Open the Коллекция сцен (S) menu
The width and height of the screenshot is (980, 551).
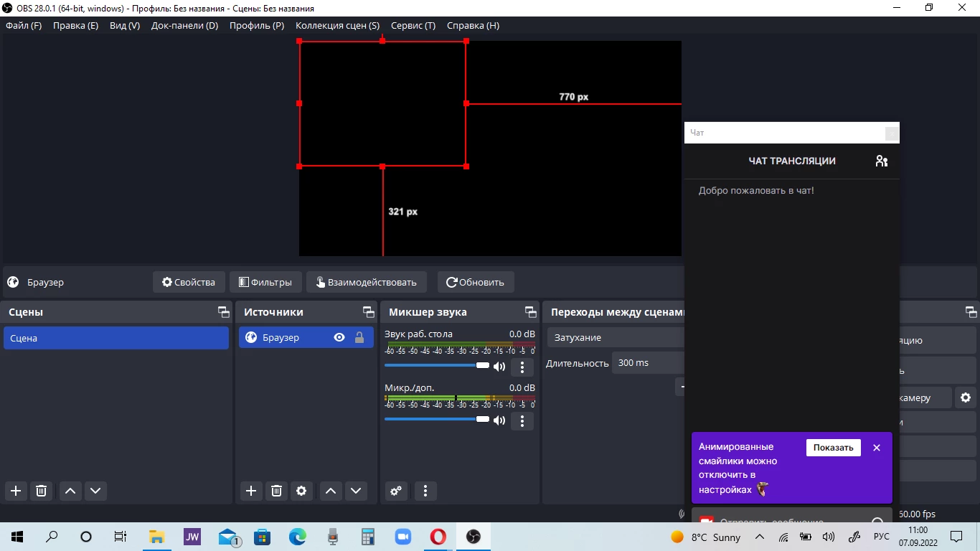(337, 25)
